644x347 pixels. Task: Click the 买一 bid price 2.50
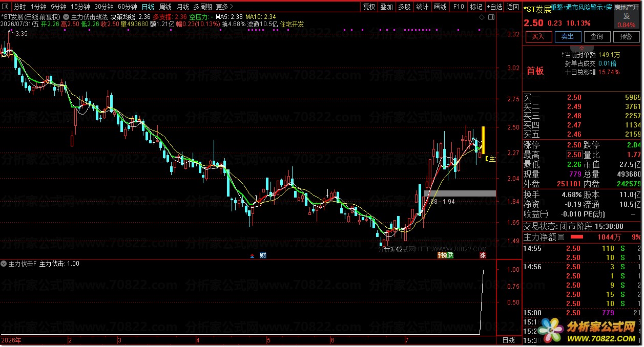pos(574,97)
